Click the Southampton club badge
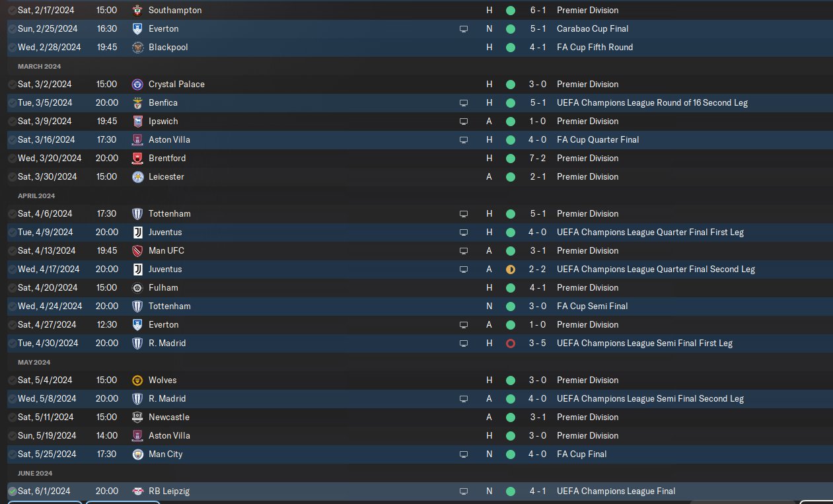This screenshot has height=504, width=833. pyautogui.click(x=137, y=11)
